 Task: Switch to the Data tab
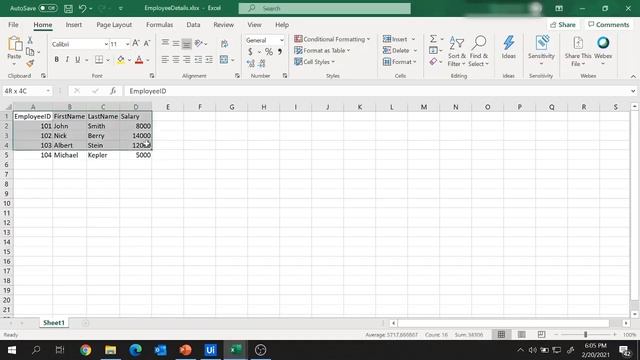(x=193, y=25)
